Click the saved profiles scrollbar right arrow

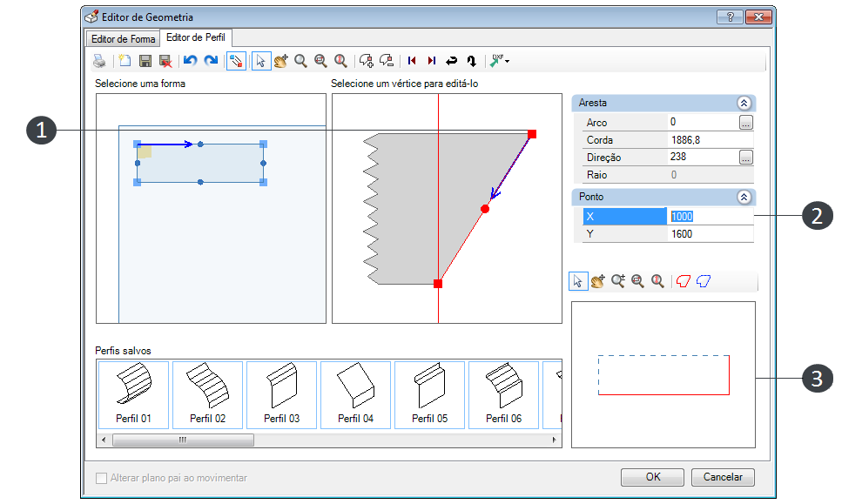tap(554, 440)
